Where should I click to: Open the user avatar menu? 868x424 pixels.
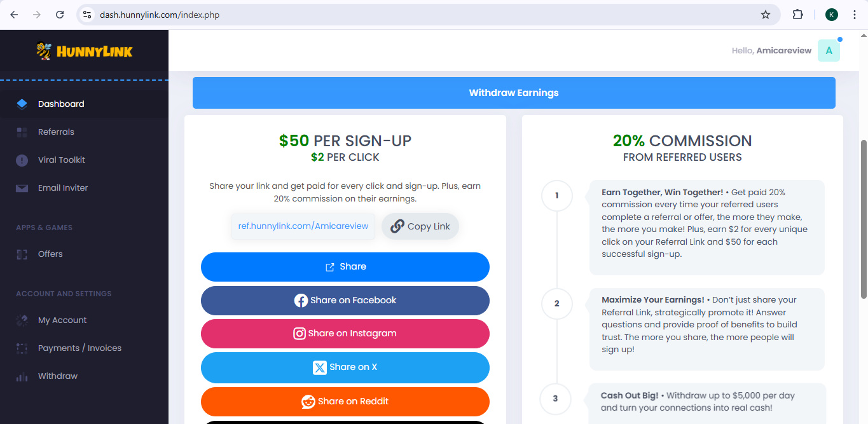pos(829,51)
